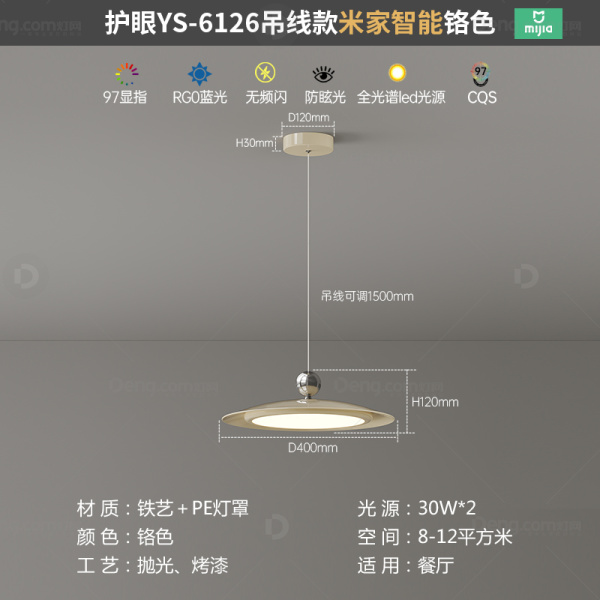The width and height of the screenshot is (600, 600).
Task: Click the 吊线可调1500mm label
Action: click(367, 296)
